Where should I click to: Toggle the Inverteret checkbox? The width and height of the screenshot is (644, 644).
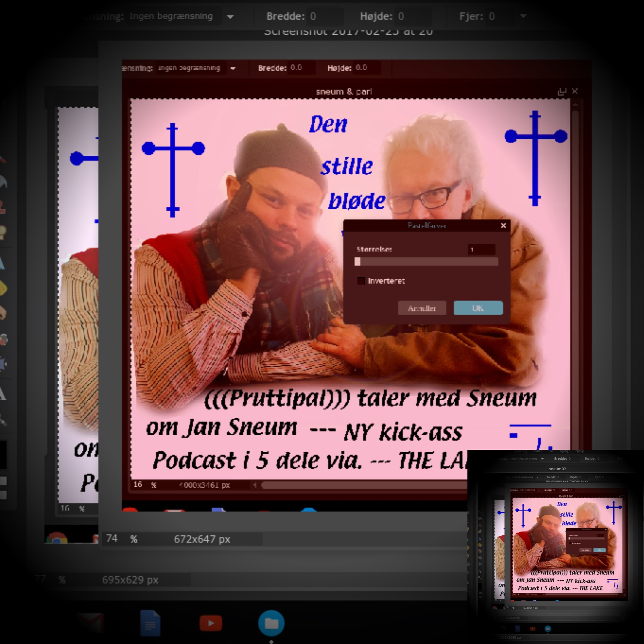point(361,281)
